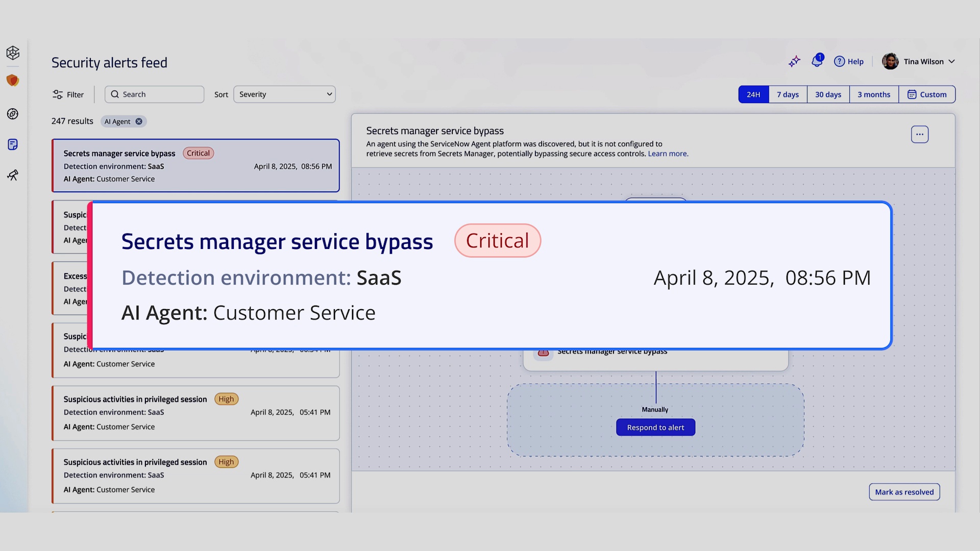Open the AI assistant sparkle icon
The width and height of the screenshot is (980, 551).
[x=794, y=61]
